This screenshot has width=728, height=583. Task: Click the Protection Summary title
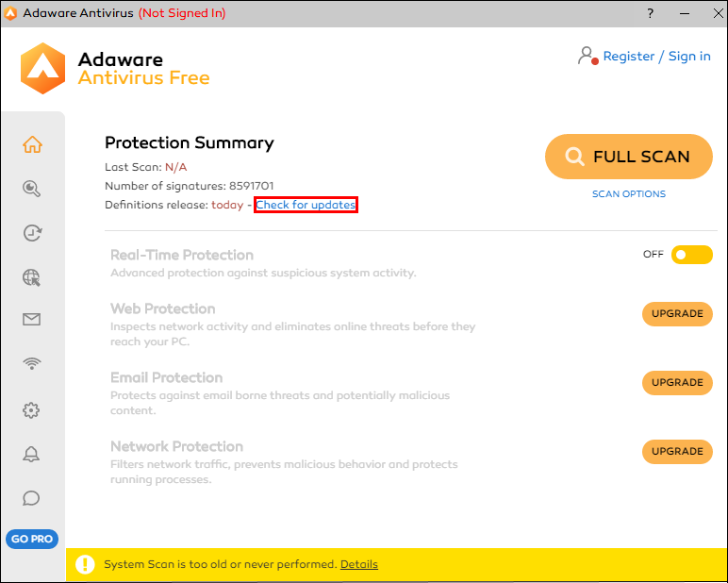[x=190, y=142]
